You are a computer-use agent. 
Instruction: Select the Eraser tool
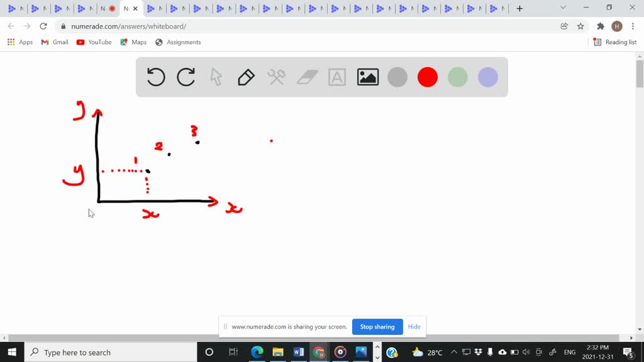(307, 77)
